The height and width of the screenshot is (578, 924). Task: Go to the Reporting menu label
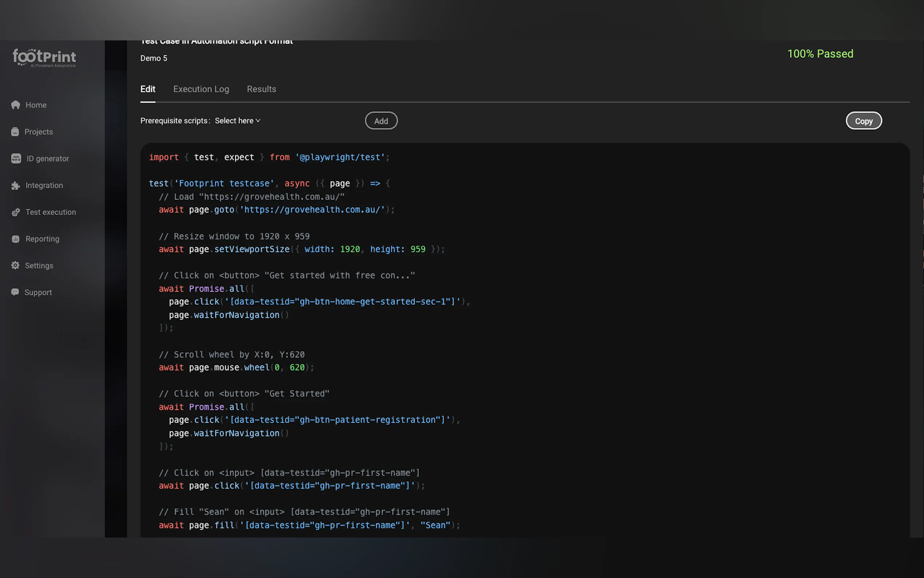pos(42,239)
